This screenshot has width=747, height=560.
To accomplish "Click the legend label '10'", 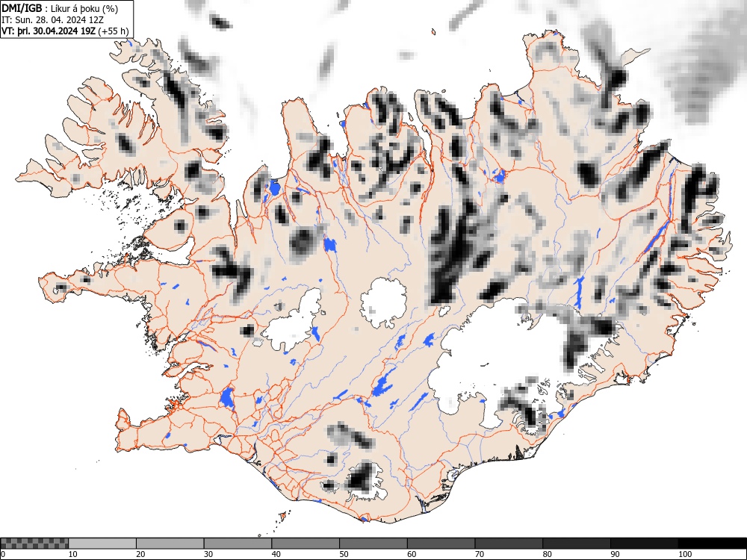I will tap(73, 554).
